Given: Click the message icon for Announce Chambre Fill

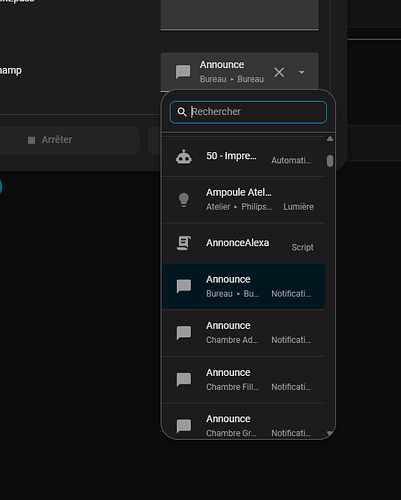Looking at the screenshot, I should click(x=184, y=379).
